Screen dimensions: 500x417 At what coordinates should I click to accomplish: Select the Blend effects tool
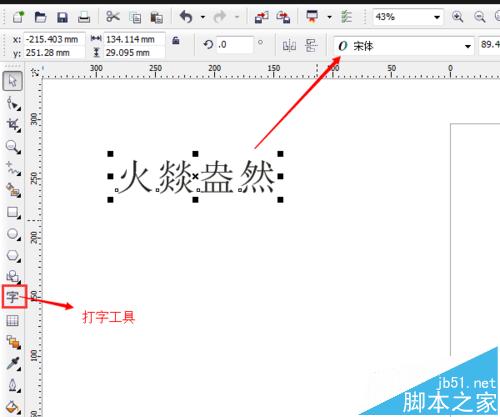[13, 342]
